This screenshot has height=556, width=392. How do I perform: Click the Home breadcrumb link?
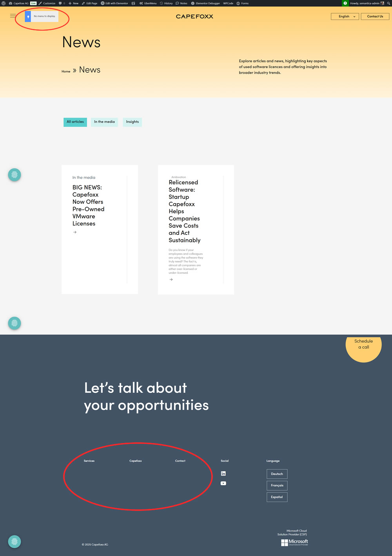coord(66,71)
